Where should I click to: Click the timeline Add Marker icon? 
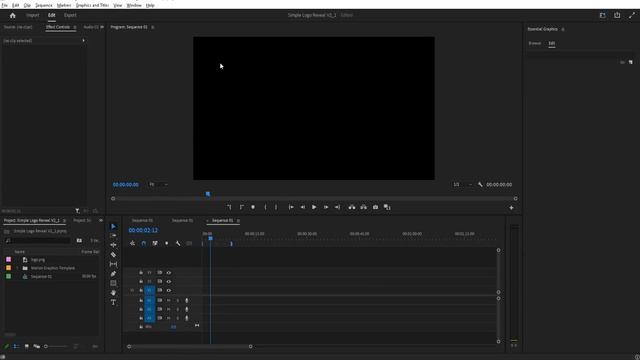(167, 243)
